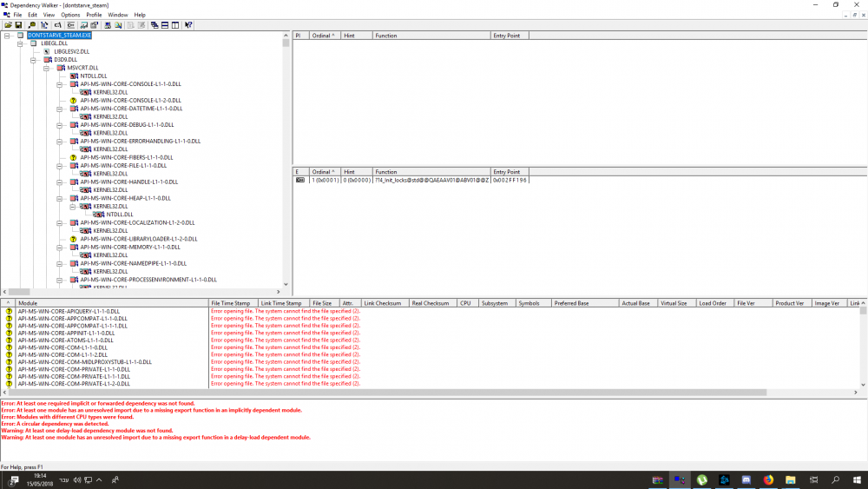Screen dimensions: 868x489
Task: Collapse the D3D9.DLL tree node
Action: coord(33,60)
